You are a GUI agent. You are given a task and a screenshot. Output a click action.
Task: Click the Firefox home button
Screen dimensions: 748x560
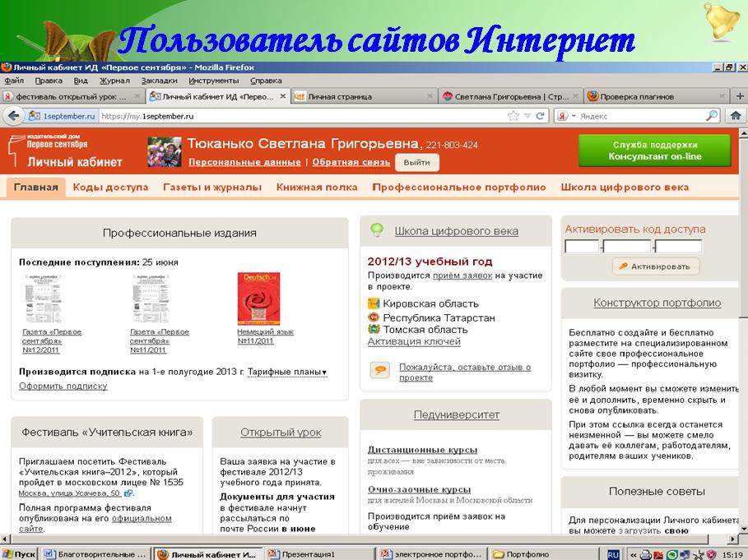click(736, 115)
